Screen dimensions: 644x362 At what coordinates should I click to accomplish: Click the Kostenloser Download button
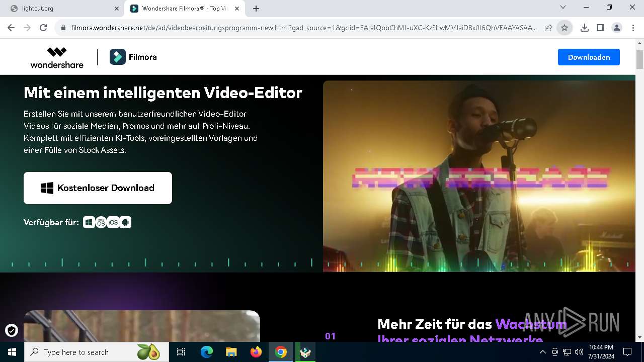pos(98,188)
